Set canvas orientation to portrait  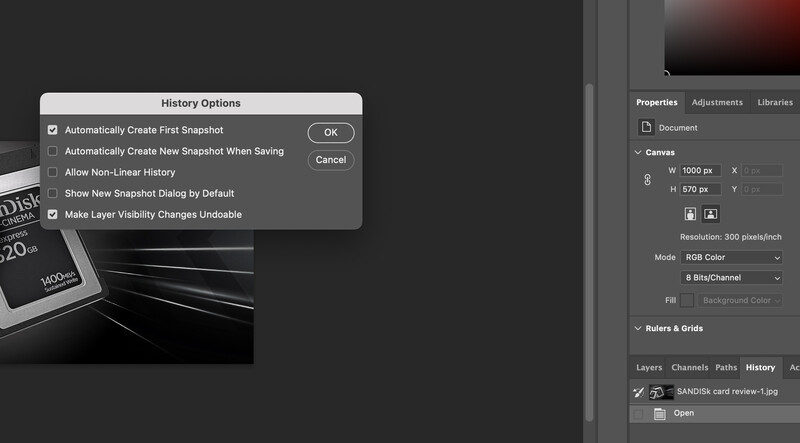click(x=690, y=214)
